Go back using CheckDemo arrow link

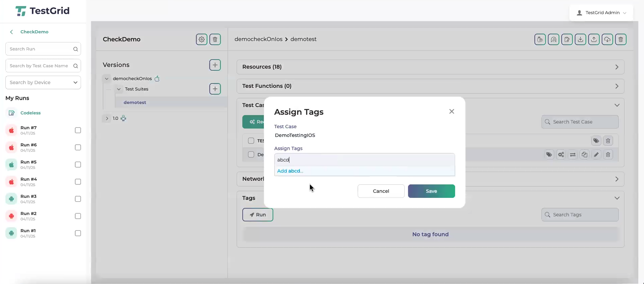click(x=29, y=32)
